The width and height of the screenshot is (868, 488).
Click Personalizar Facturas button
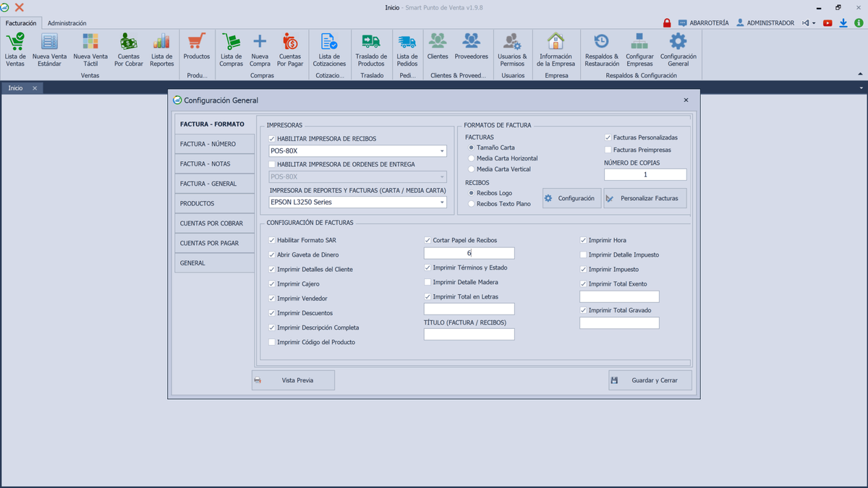point(645,198)
